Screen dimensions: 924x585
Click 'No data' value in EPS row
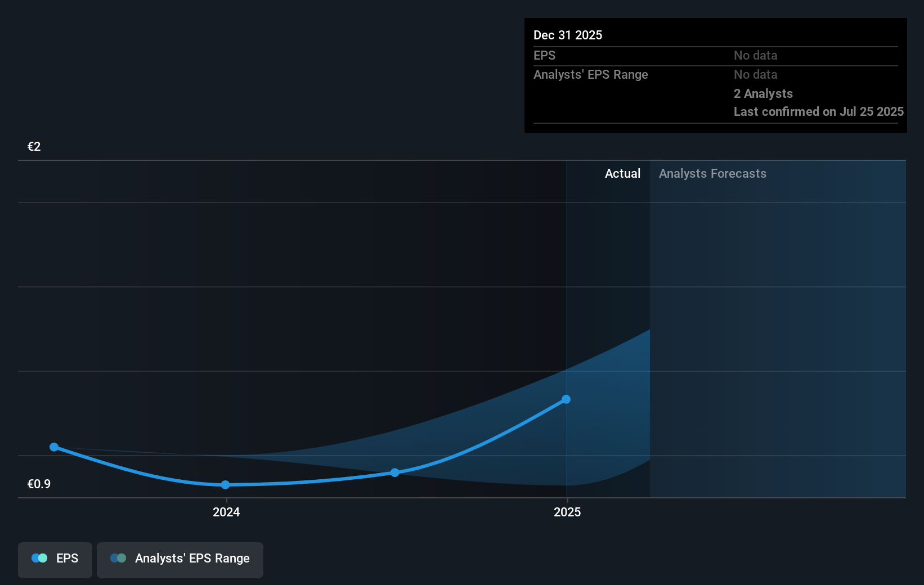(x=756, y=55)
